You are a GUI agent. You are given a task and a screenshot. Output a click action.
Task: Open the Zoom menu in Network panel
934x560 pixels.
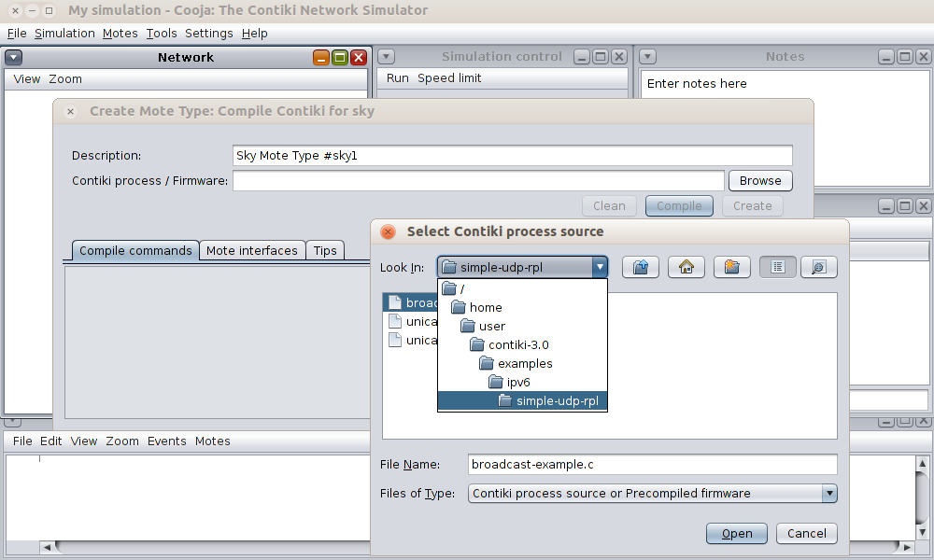pos(65,79)
